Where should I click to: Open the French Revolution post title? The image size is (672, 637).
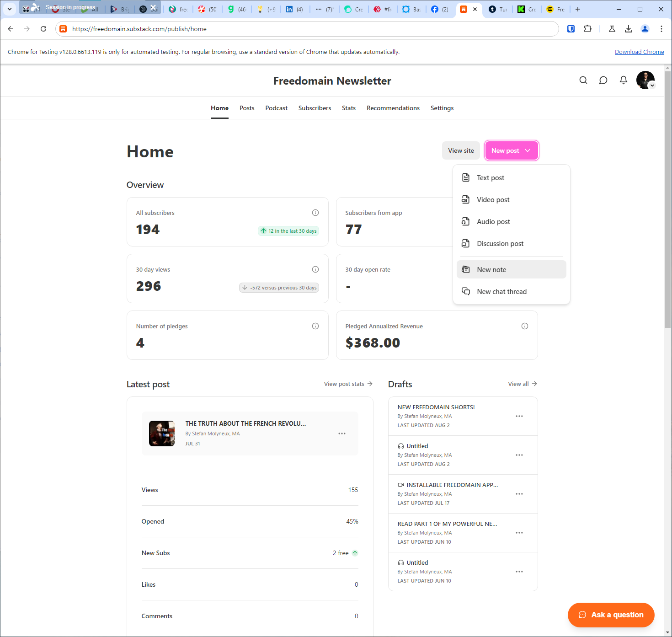click(245, 423)
